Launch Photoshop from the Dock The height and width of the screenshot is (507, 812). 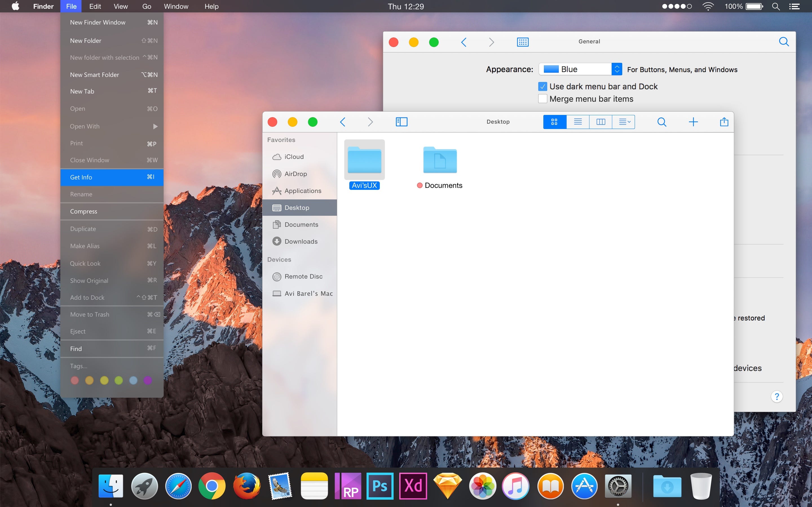point(380,485)
